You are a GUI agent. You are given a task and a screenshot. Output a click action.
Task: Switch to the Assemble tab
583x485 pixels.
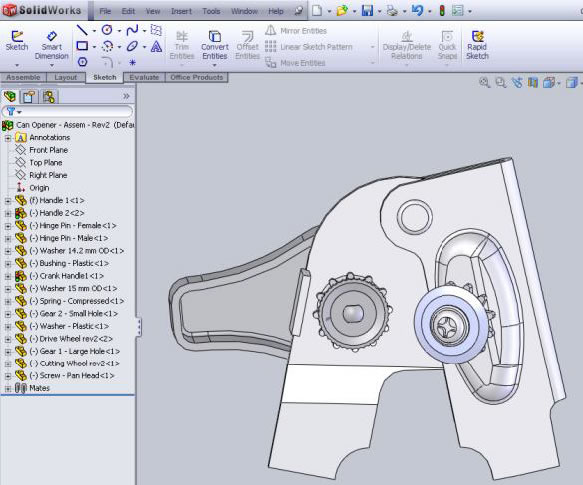pyautogui.click(x=23, y=77)
